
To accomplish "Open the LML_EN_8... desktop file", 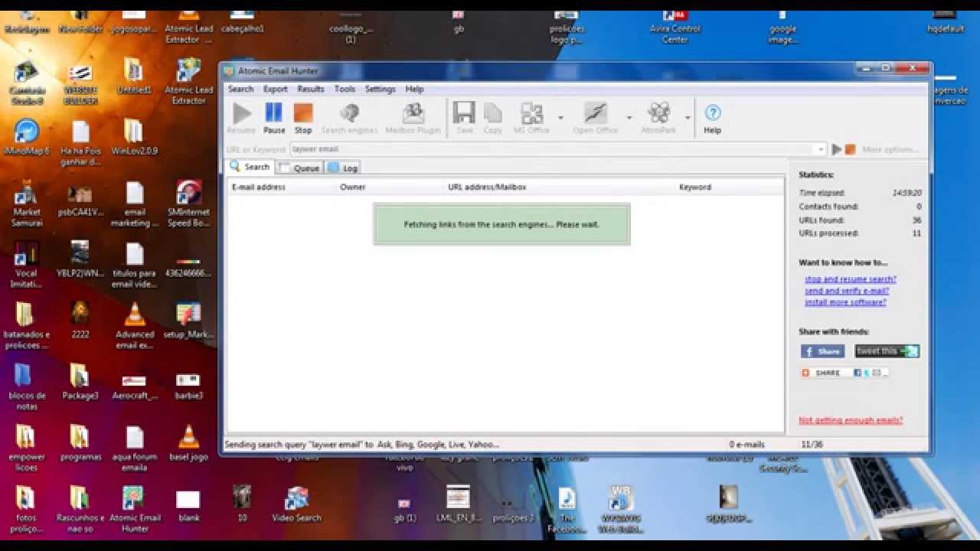I will 458,504.
